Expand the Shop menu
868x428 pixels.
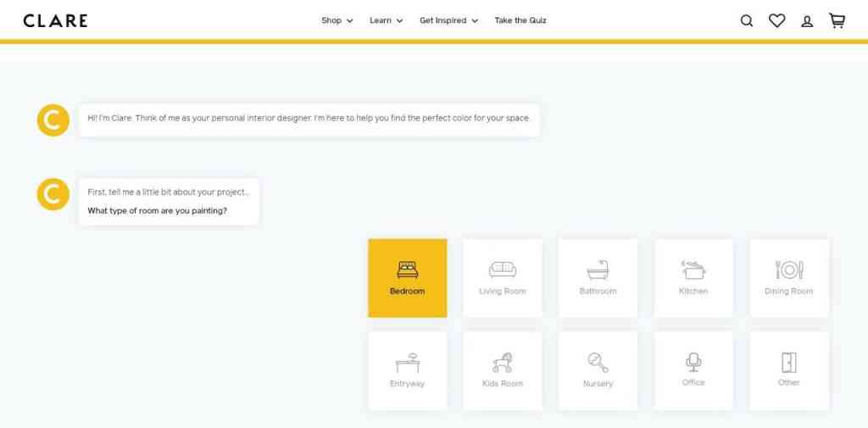(337, 20)
